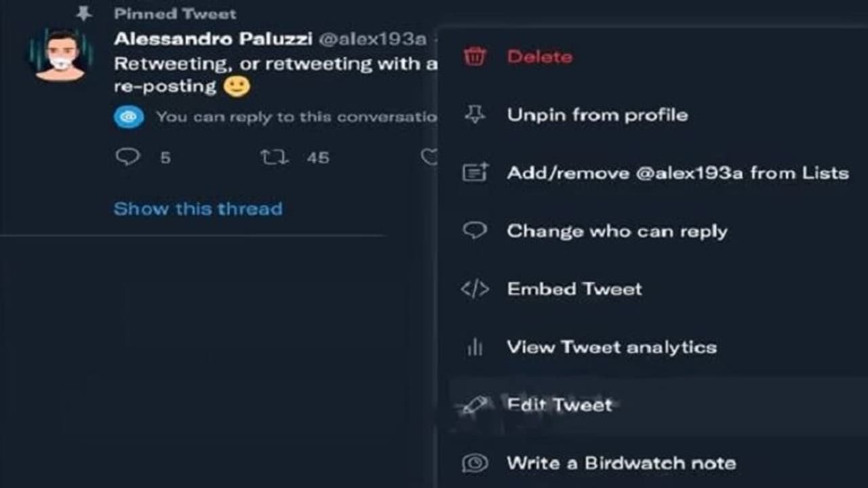Click the retweet arrows icon showing 45
The width and height of the screenshot is (868, 488).
pyautogui.click(x=275, y=157)
